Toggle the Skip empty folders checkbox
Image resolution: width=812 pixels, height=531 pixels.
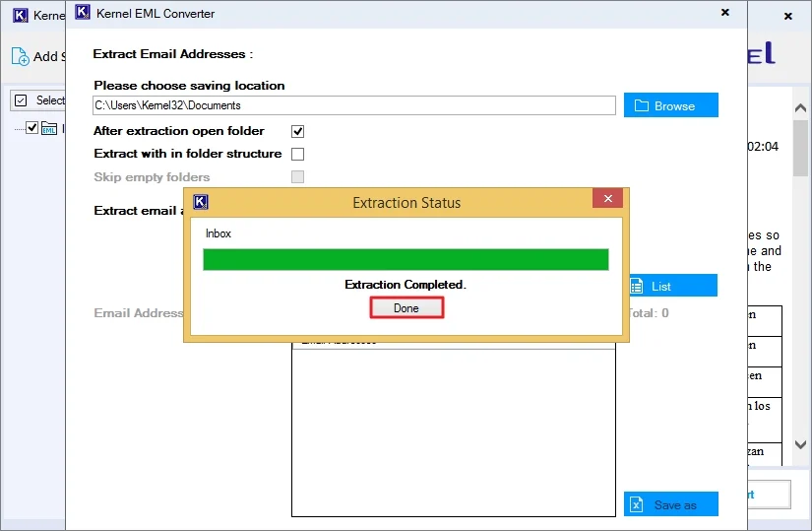297,177
